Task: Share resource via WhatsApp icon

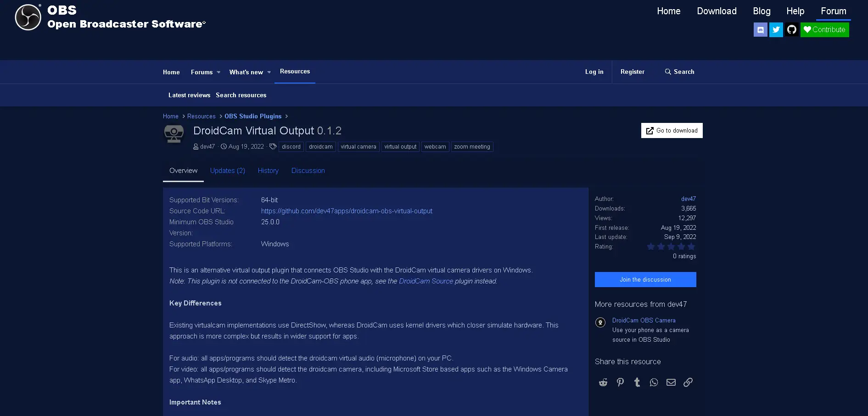Action: click(x=654, y=383)
